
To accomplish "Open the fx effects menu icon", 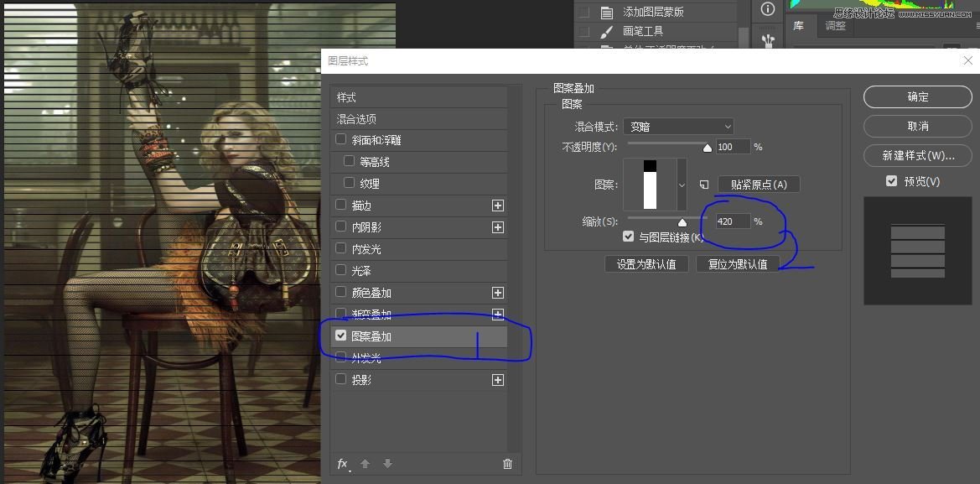I will [343, 464].
